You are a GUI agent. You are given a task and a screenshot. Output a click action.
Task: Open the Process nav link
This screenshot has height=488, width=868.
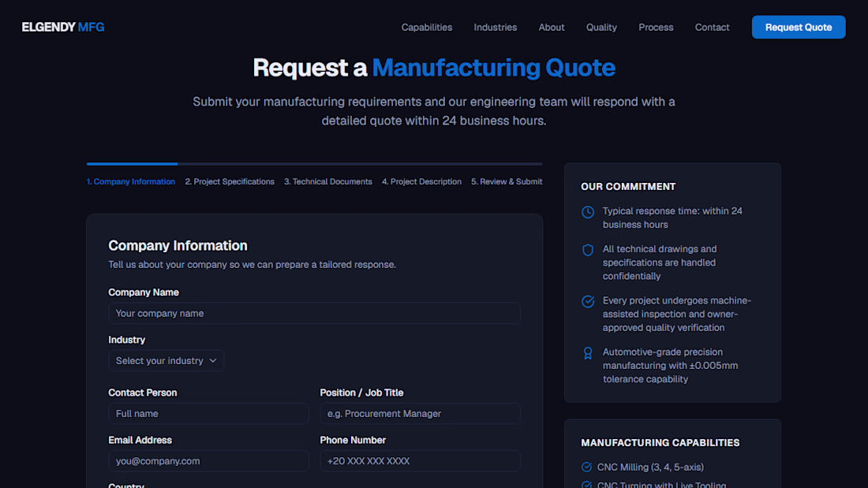(656, 27)
